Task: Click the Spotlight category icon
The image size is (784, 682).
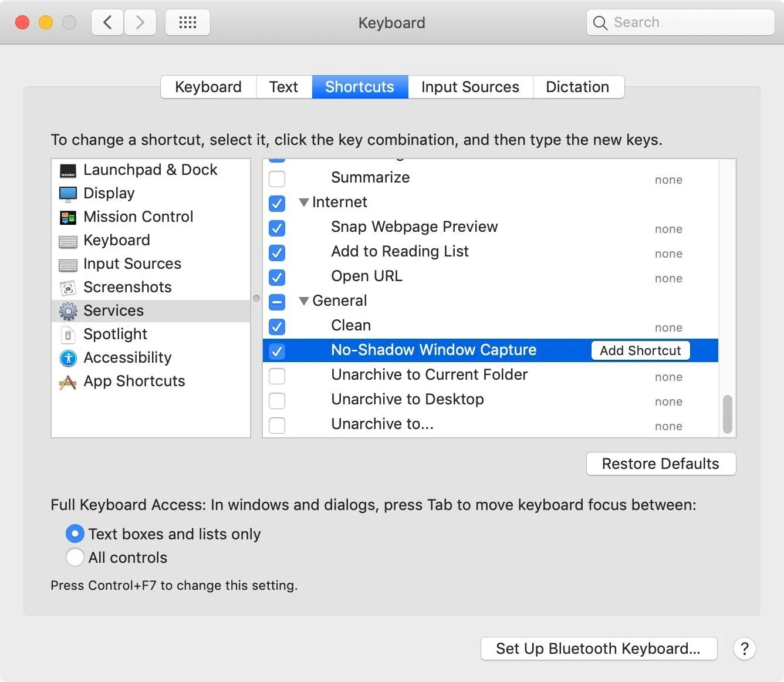Action: point(68,335)
